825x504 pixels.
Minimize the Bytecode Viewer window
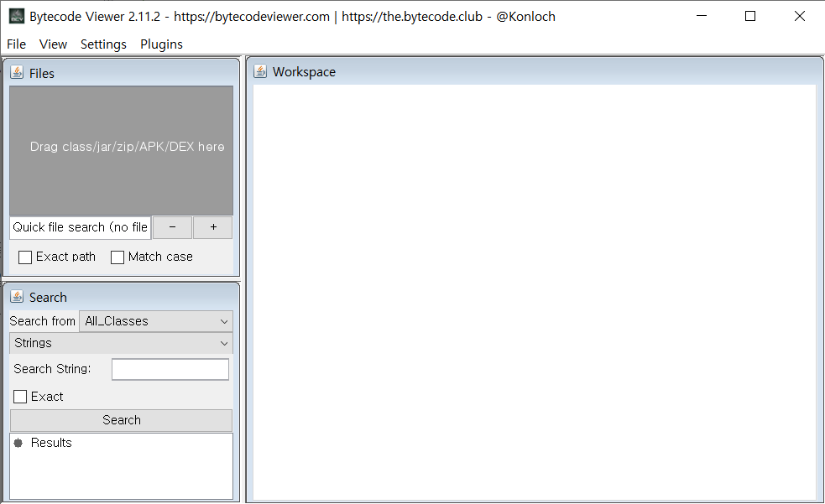pos(702,16)
